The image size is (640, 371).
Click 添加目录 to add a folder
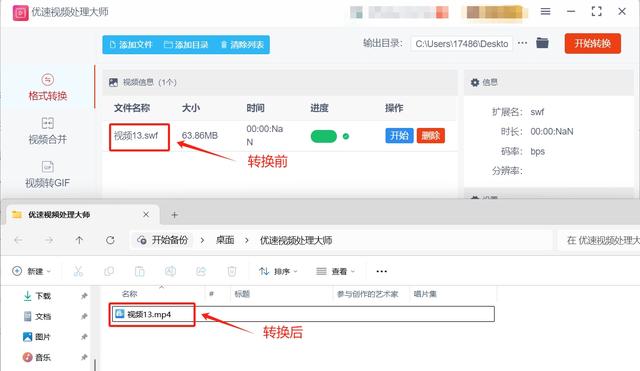(x=186, y=44)
